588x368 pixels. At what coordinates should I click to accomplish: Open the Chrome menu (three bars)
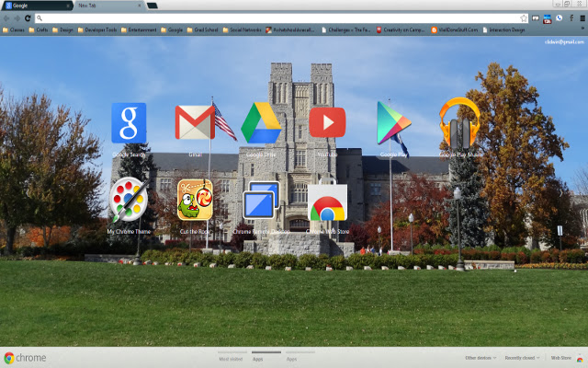tap(582, 18)
